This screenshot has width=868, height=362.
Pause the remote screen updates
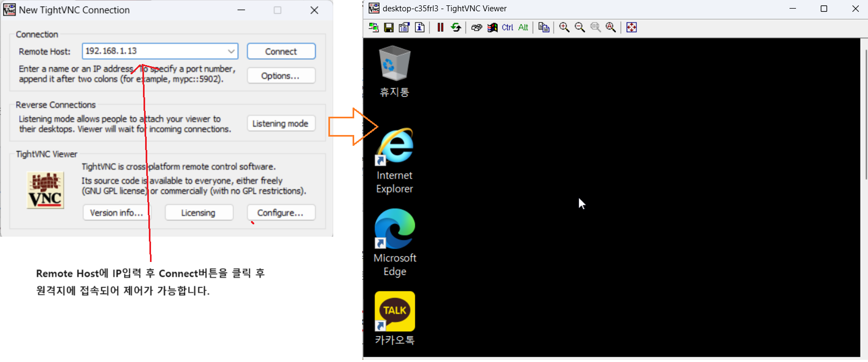click(x=440, y=27)
